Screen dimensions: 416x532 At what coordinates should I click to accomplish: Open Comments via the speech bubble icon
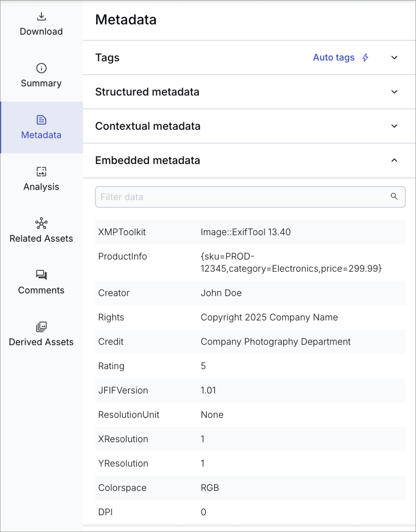pyautogui.click(x=41, y=275)
